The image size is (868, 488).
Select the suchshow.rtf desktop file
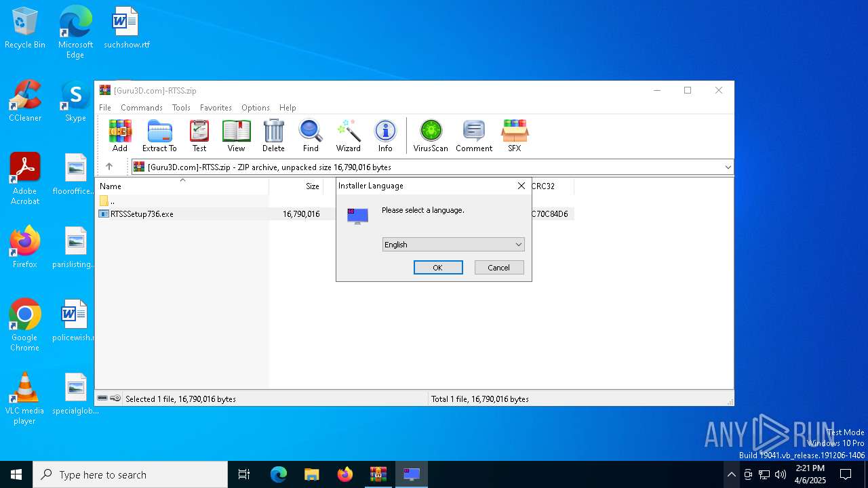(x=126, y=28)
